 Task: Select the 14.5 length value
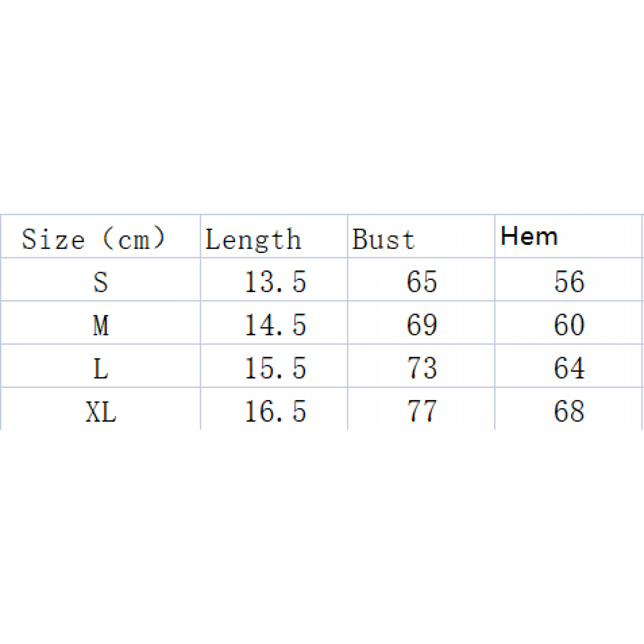275,325
